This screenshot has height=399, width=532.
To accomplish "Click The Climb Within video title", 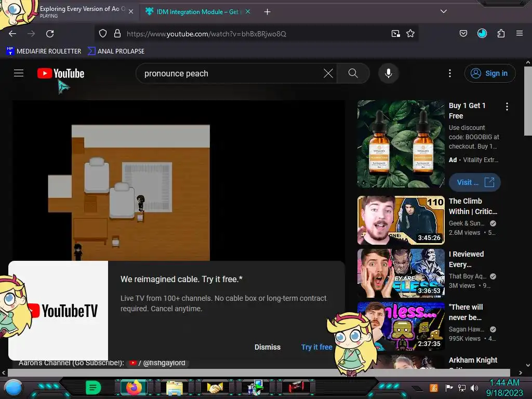I will (473, 206).
